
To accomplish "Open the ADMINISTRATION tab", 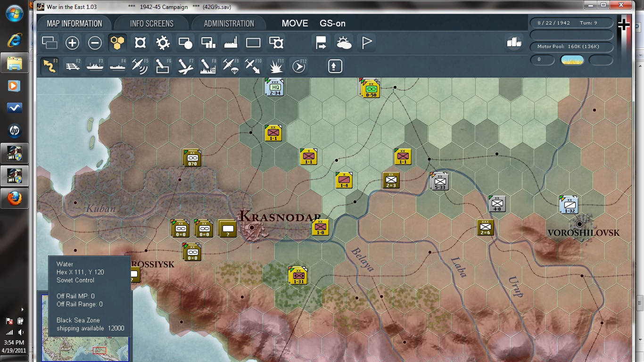I will point(229,24).
